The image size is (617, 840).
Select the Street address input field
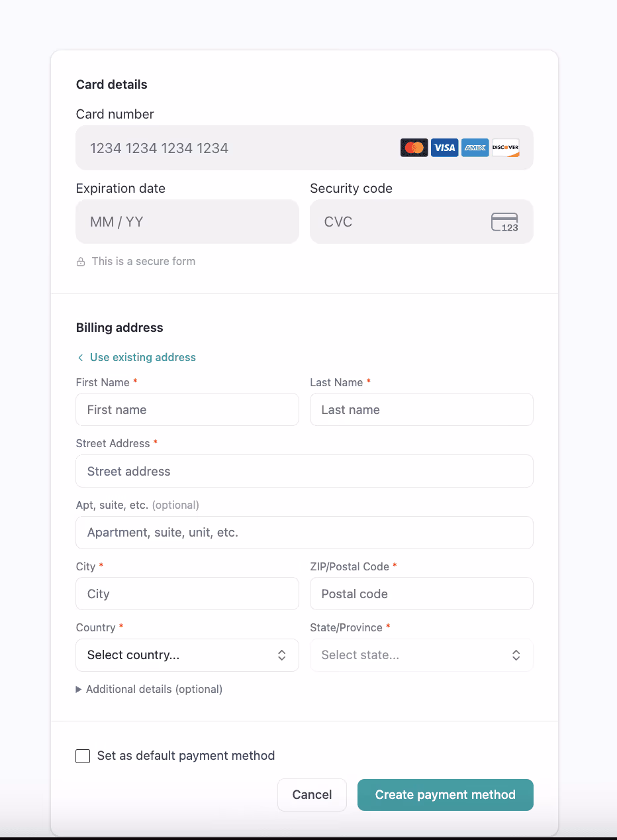(x=305, y=471)
